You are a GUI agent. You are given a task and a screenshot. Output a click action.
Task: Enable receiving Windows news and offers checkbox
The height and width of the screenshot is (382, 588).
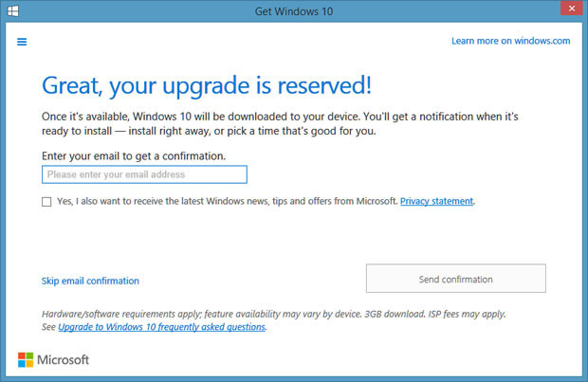click(x=46, y=202)
